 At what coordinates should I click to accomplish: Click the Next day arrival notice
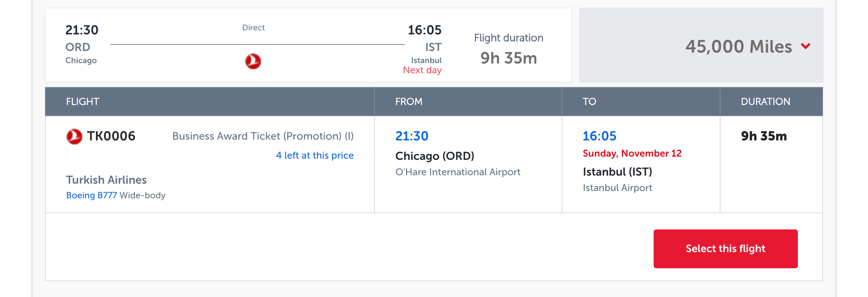422,70
